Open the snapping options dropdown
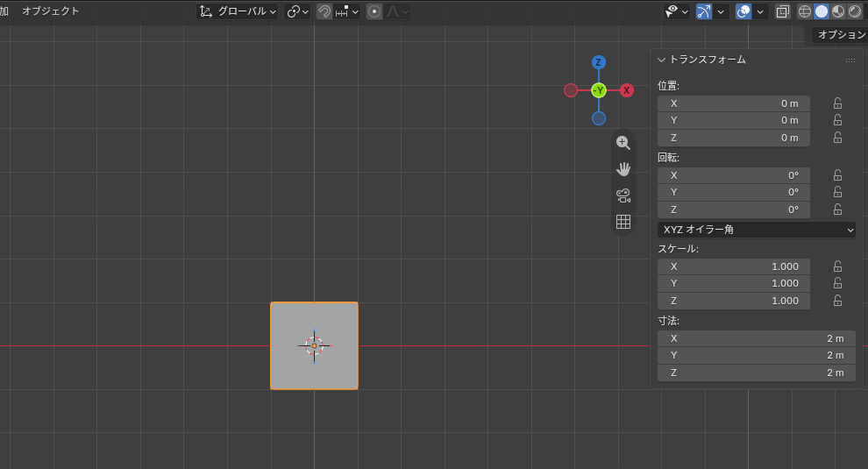Screen dimensions: 868x469 pos(347,11)
